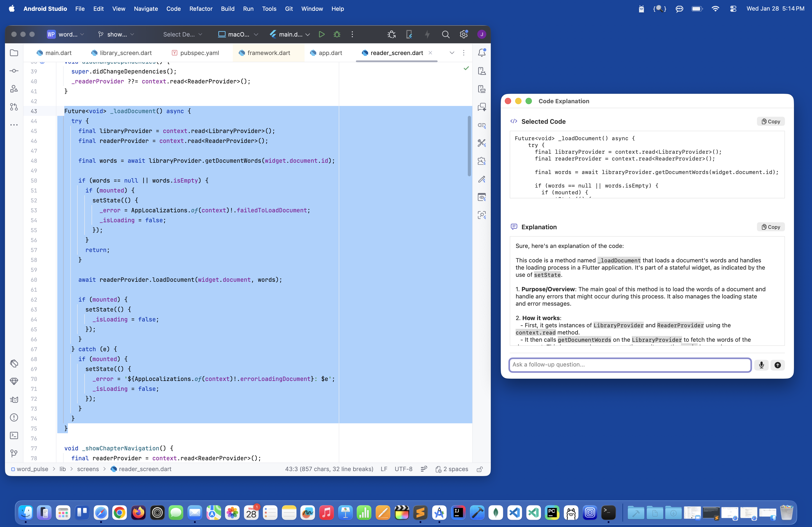Image resolution: width=812 pixels, height=527 pixels.
Task: Click the inspections checkmark widget
Action: point(466,68)
